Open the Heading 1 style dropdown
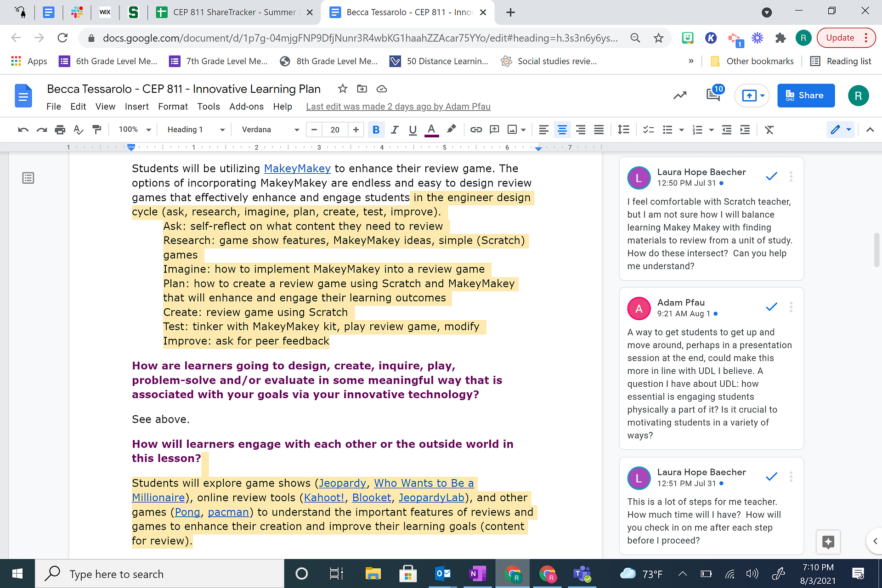 [x=196, y=130]
